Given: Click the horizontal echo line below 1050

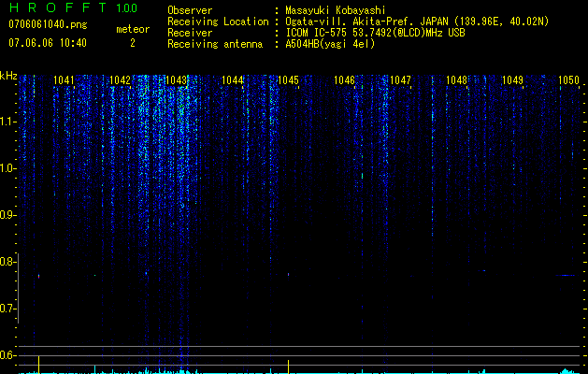Looking at the screenshot, I should pyautogui.click(x=566, y=275).
